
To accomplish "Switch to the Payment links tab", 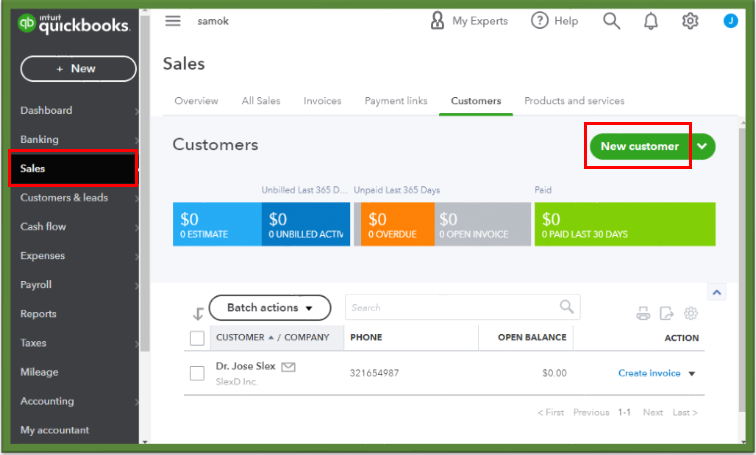I will click(396, 101).
